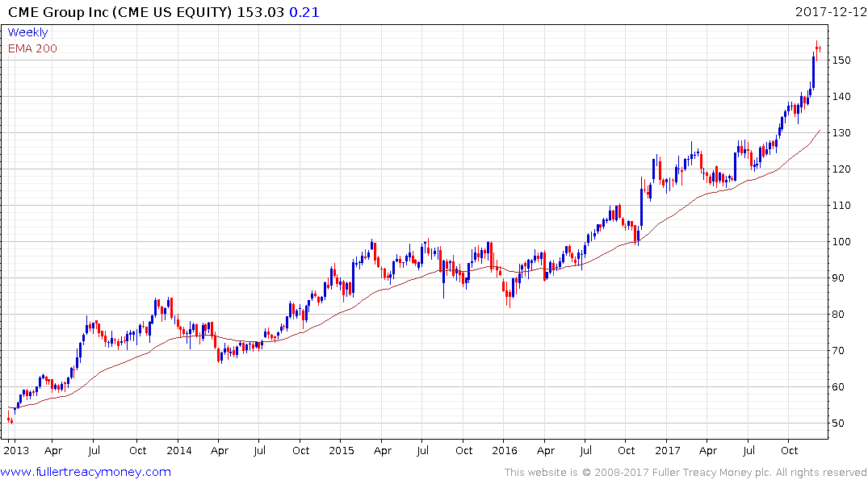The width and height of the screenshot is (868, 484).
Task: Click the 110 price axis label
Action: point(841,205)
